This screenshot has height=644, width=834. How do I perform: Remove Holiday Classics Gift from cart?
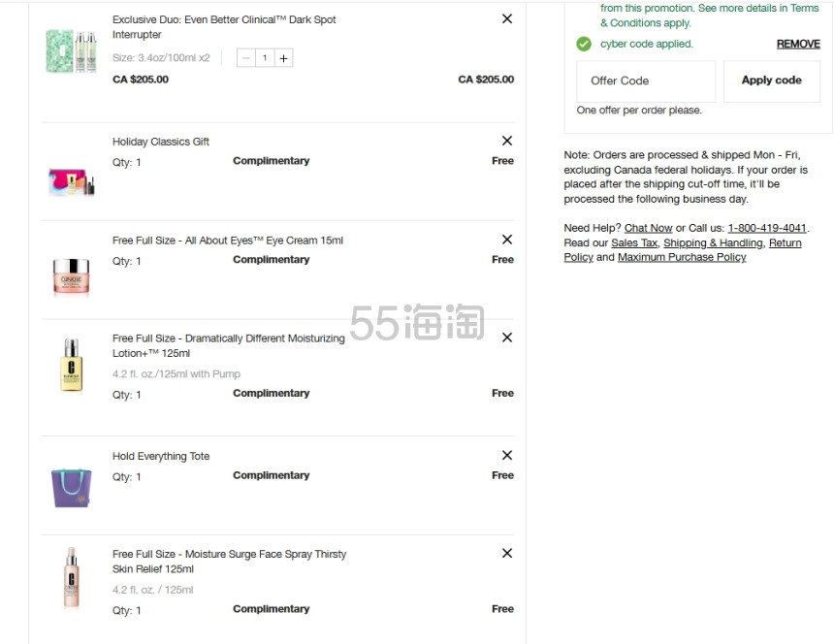click(x=507, y=141)
